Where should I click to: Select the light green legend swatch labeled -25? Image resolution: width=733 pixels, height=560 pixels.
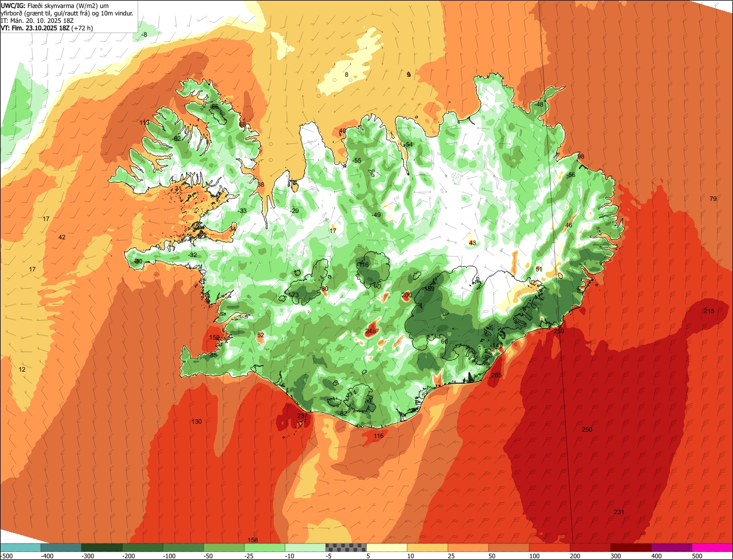point(264,547)
